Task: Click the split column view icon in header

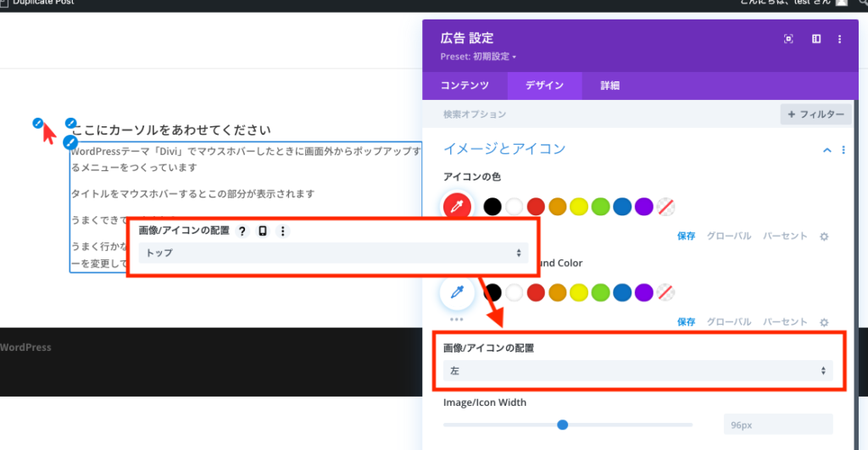Action: 816,39
